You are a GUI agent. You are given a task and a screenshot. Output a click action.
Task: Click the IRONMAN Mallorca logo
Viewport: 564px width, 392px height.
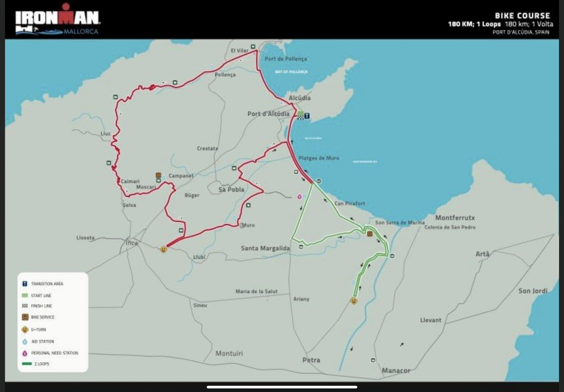58,20
